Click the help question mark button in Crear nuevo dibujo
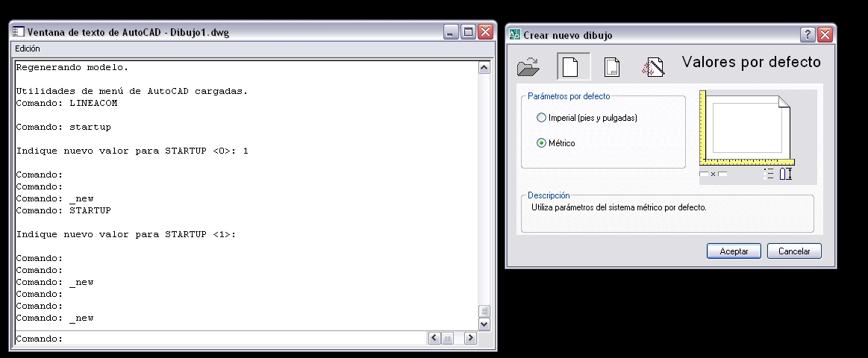The width and height of the screenshot is (868, 358). [x=807, y=35]
